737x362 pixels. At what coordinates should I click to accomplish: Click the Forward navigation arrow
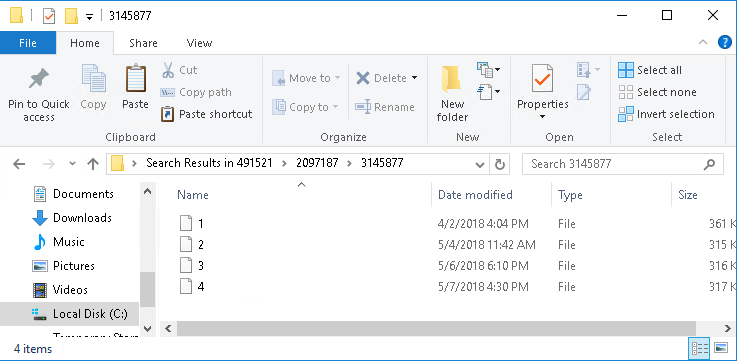pos(48,164)
